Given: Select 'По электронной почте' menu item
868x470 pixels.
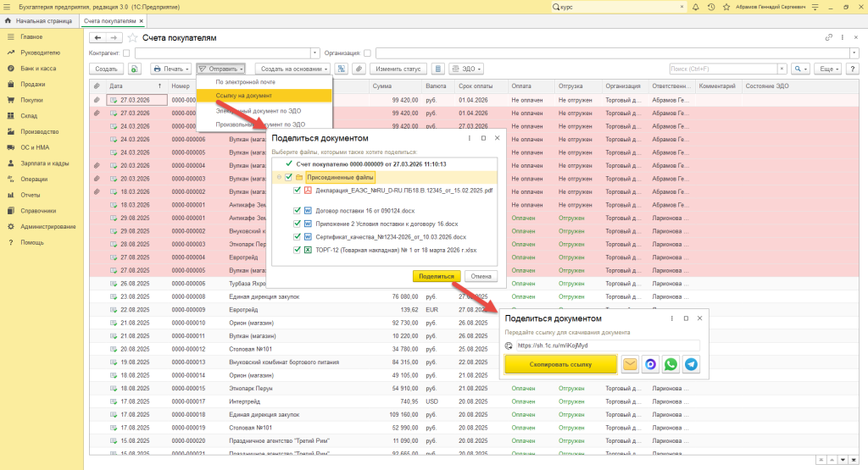Looking at the screenshot, I should (x=246, y=82).
